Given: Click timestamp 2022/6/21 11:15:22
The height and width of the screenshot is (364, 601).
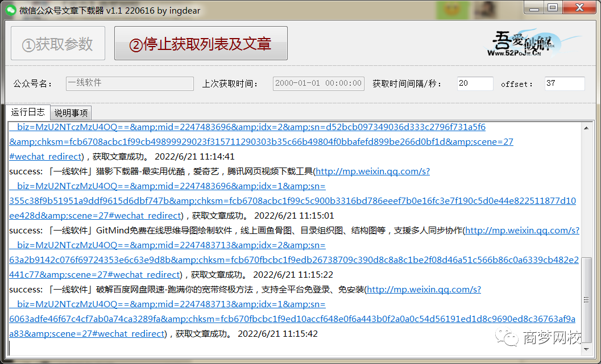Looking at the screenshot, I should [x=293, y=274].
